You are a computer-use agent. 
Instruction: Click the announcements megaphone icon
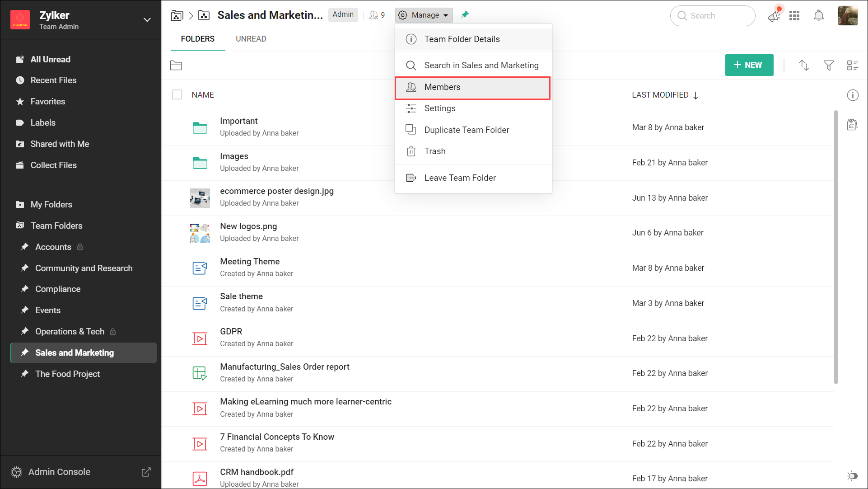[x=774, y=16]
